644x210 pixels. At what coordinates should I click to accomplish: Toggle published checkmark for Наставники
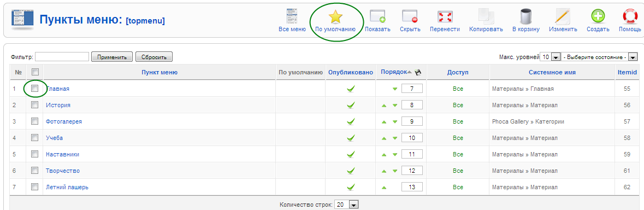click(350, 155)
